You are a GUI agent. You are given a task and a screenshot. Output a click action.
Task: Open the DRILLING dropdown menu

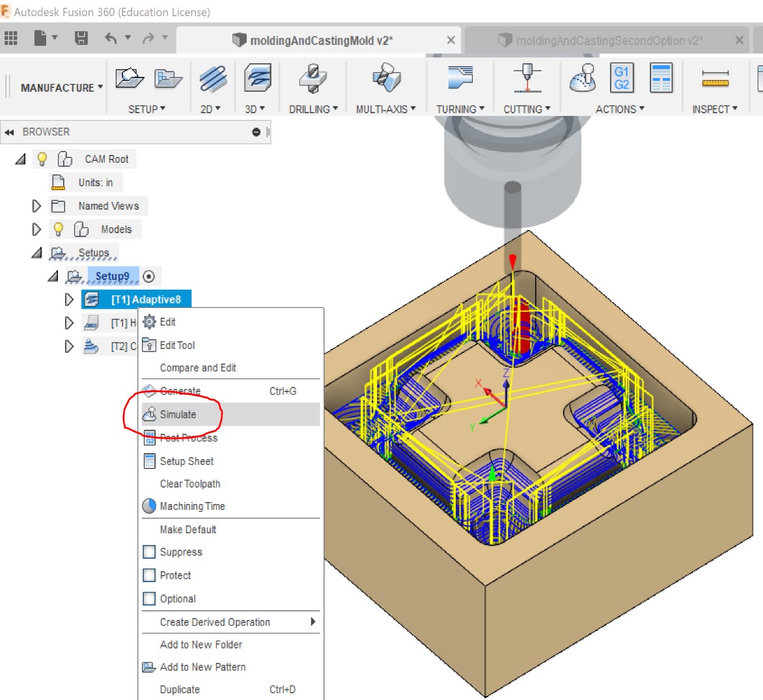click(x=313, y=109)
